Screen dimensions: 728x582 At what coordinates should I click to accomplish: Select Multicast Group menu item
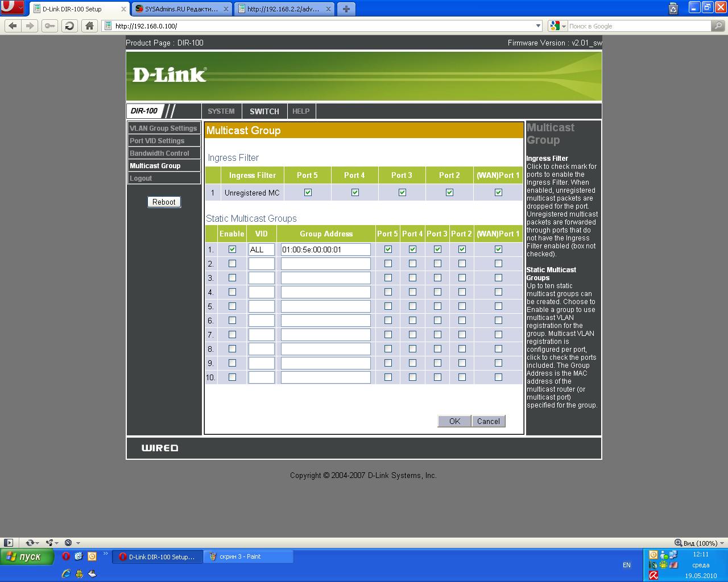click(x=164, y=166)
